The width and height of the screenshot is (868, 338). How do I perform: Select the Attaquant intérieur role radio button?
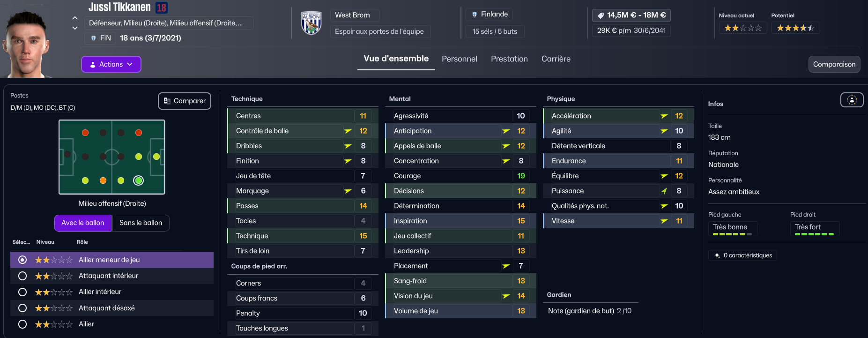coord(22,276)
